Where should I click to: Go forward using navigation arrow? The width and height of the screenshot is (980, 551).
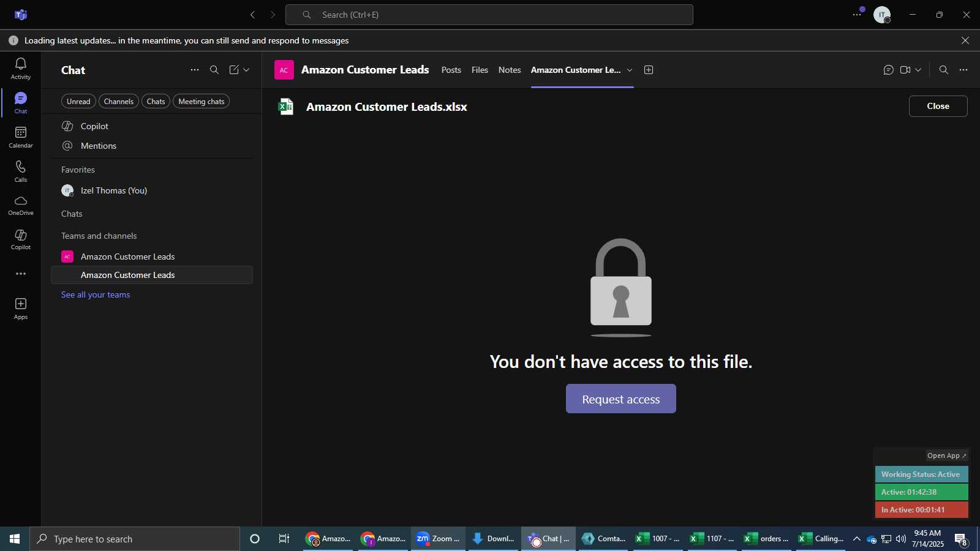tap(273, 15)
